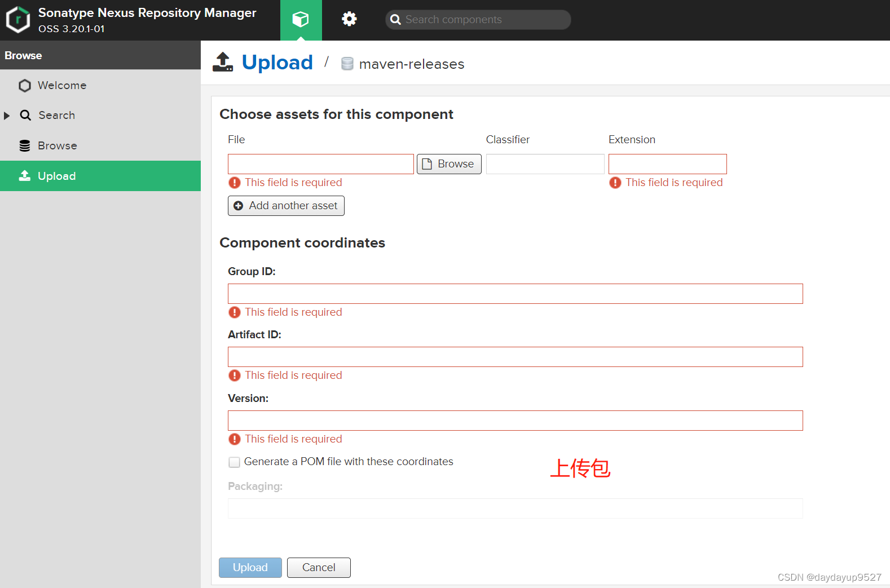Click Add another asset button
This screenshot has width=890, height=588.
[286, 206]
